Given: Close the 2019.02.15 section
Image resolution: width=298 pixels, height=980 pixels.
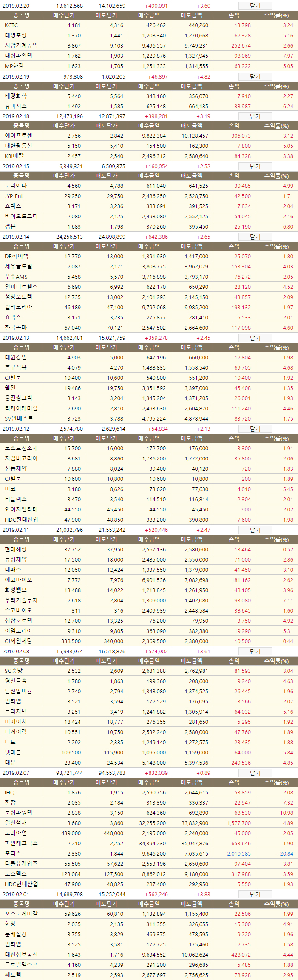Looking at the screenshot, I should click(255, 167).
